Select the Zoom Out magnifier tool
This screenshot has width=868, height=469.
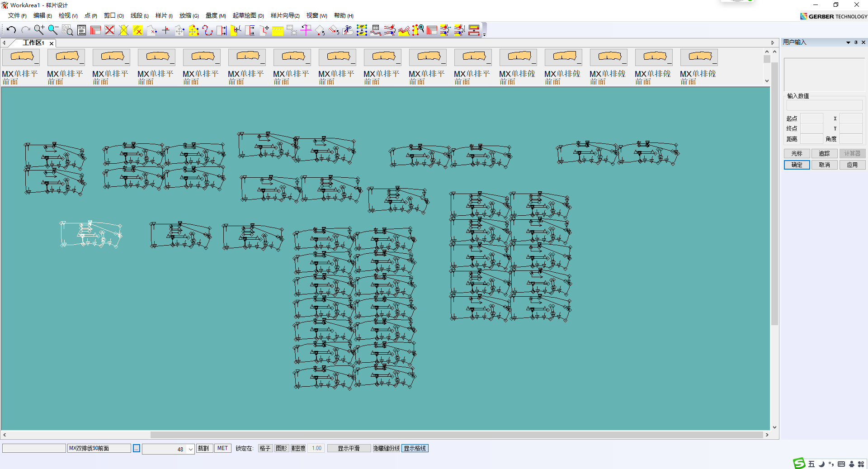pos(53,30)
